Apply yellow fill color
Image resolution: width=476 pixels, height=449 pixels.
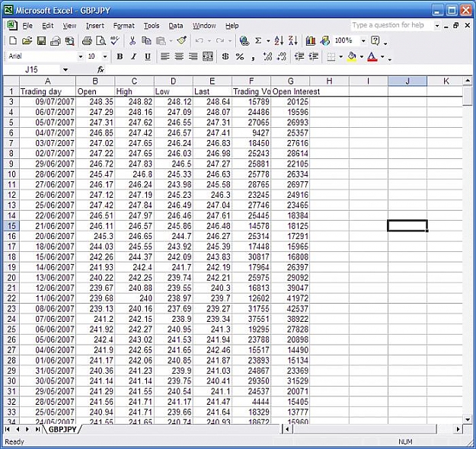tap(352, 57)
